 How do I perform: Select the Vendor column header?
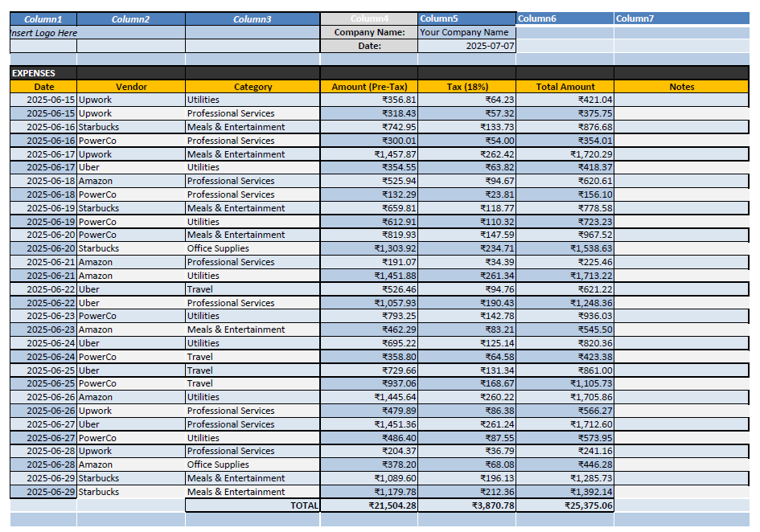coord(131,87)
